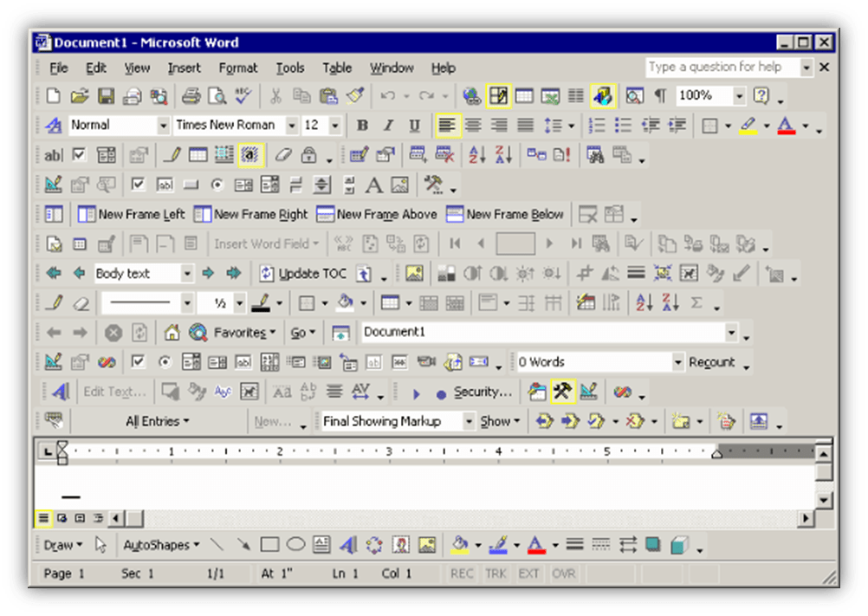Image resolution: width=868 pixels, height=616 pixels.
Task: Click the 3-D Style icon in Drawing toolbar
Action: click(x=679, y=545)
